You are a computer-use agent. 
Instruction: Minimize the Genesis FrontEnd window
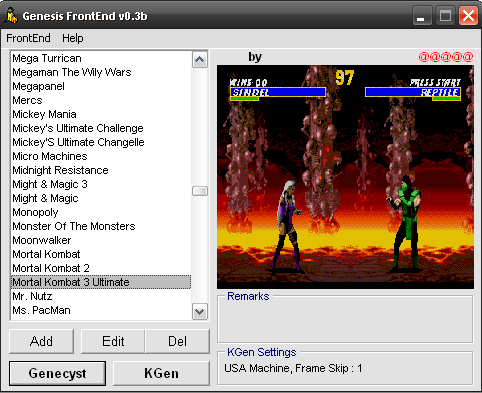point(422,16)
